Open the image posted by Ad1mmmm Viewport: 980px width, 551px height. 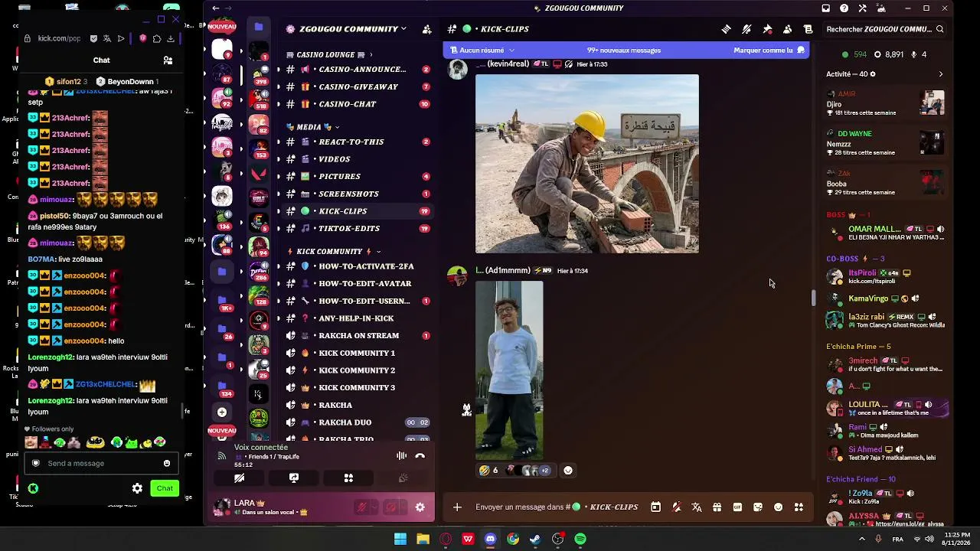509,370
